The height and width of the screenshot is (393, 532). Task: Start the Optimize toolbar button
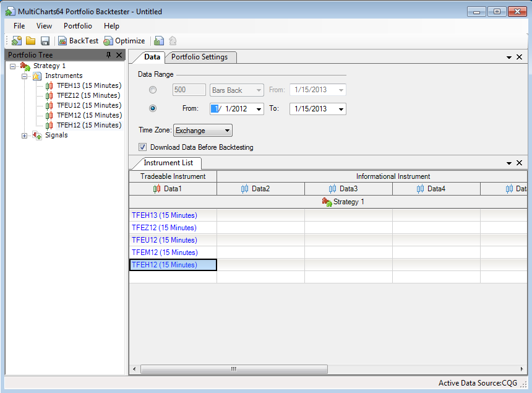pos(124,41)
